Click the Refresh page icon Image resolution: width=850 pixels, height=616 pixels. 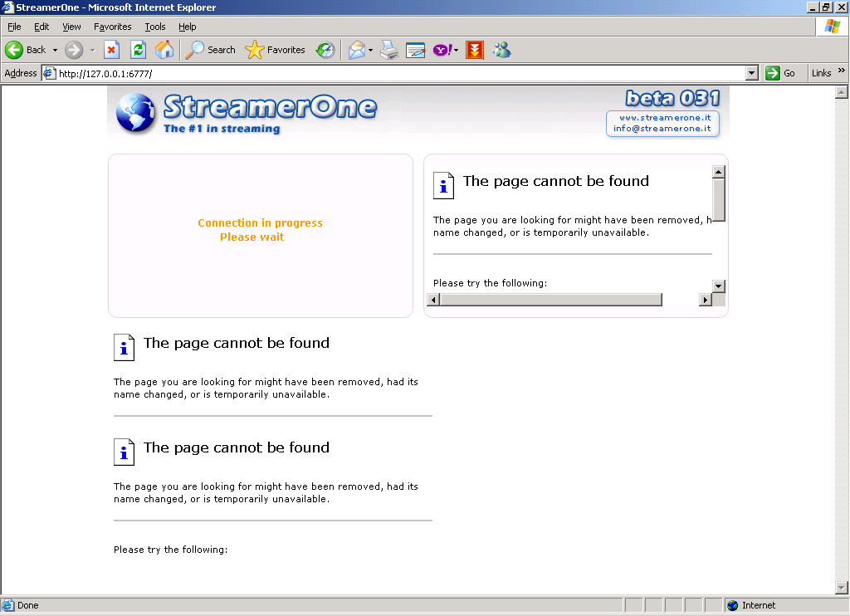click(139, 50)
